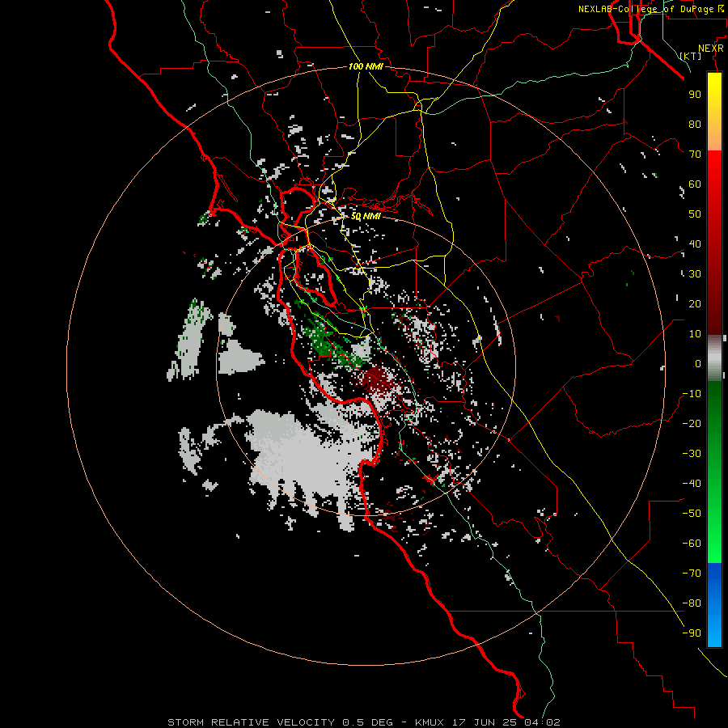
Task: Click the "STORM RELATIVE VELOCITY 0.5 DEG" caption
Action: point(280,722)
